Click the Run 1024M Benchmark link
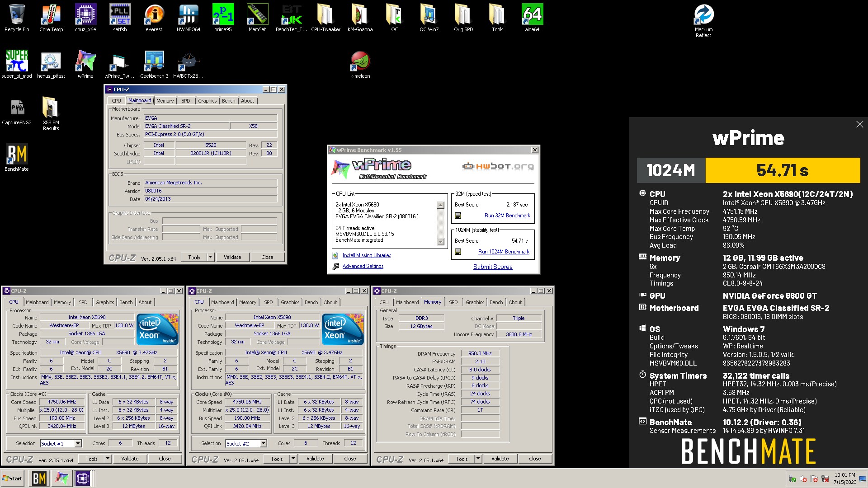The width and height of the screenshot is (868, 488). [504, 252]
